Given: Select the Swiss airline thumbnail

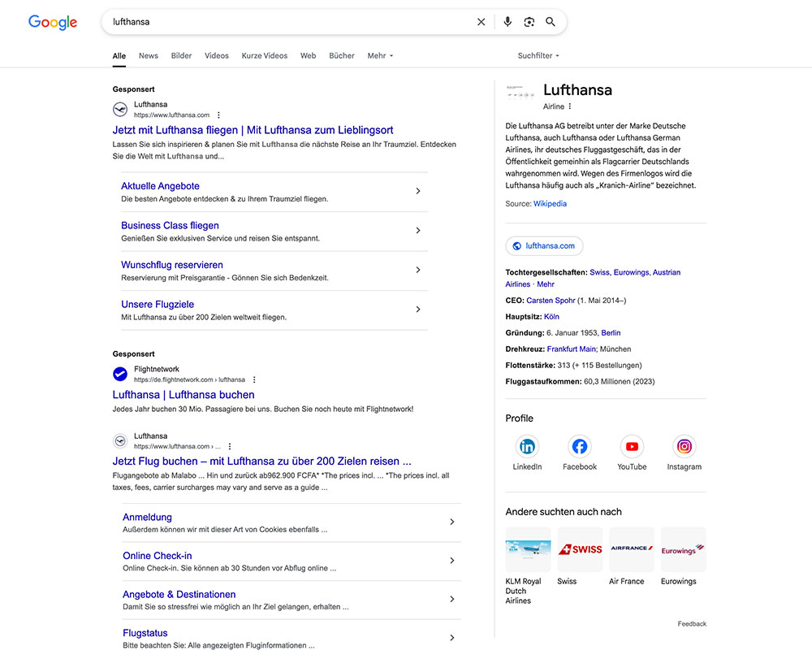Looking at the screenshot, I should (580, 549).
